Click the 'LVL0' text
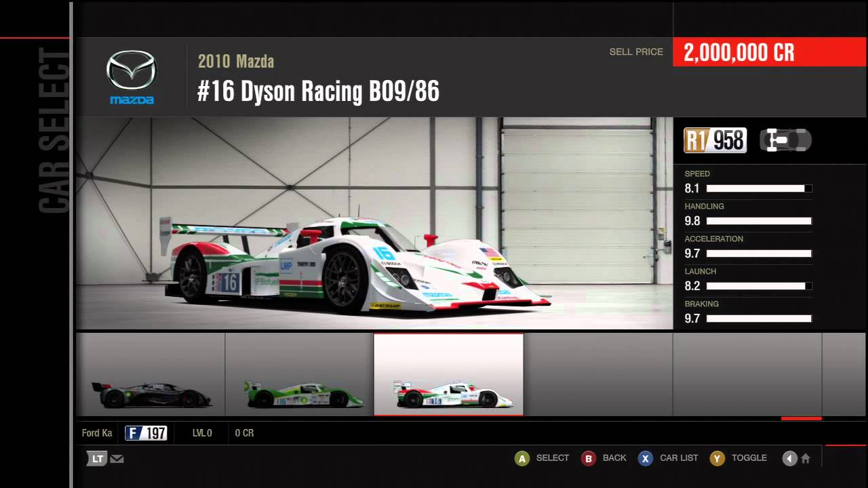The width and height of the screenshot is (868, 488). (x=202, y=433)
